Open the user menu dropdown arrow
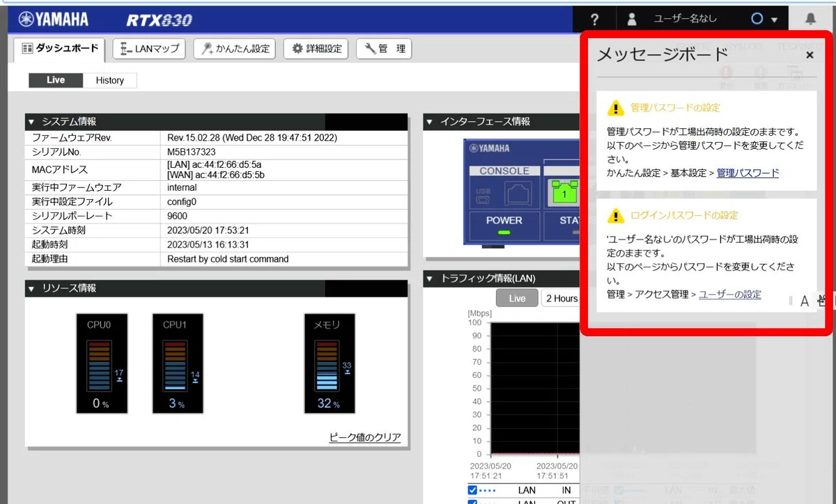The height and width of the screenshot is (504, 836). [x=774, y=20]
